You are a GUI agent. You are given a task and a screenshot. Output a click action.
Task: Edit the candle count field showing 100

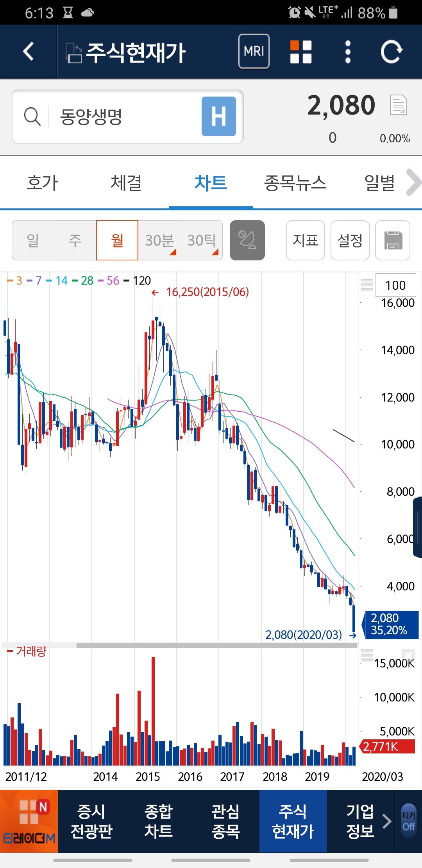tap(395, 285)
